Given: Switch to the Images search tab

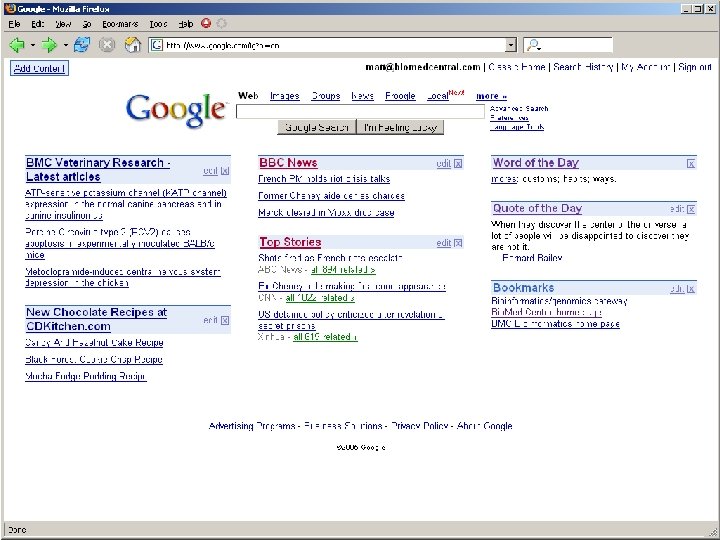Looking at the screenshot, I should 285,96.
